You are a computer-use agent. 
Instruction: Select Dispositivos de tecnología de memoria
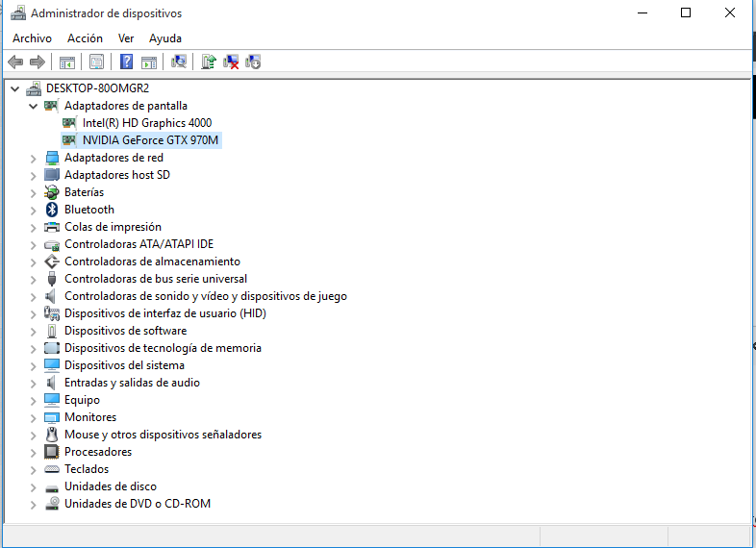click(163, 348)
